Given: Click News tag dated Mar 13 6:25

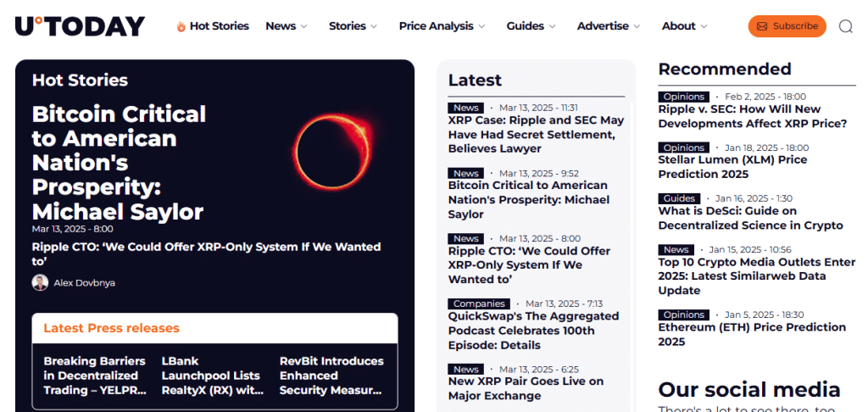Looking at the screenshot, I should [x=466, y=370].
